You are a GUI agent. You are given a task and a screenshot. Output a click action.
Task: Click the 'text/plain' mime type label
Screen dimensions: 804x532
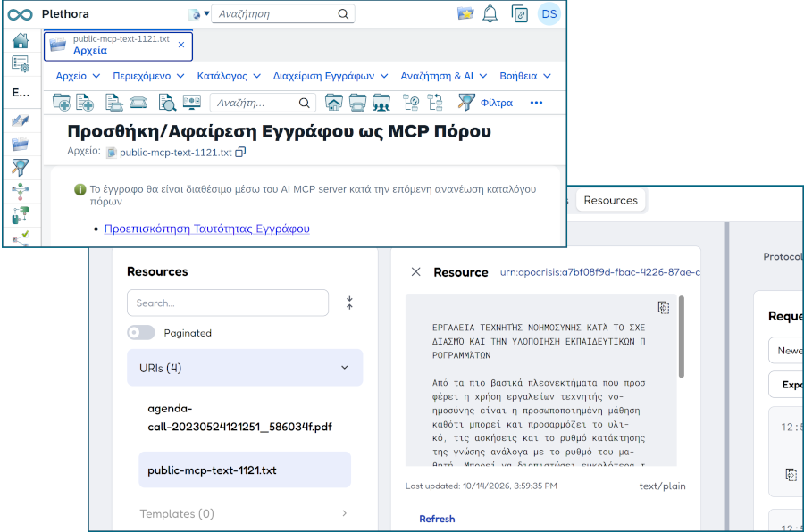pyautogui.click(x=662, y=486)
